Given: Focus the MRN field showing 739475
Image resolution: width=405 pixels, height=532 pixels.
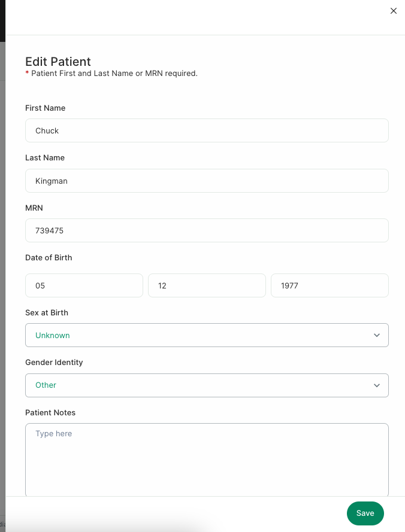Looking at the screenshot, I should click(x=207, y=230).
